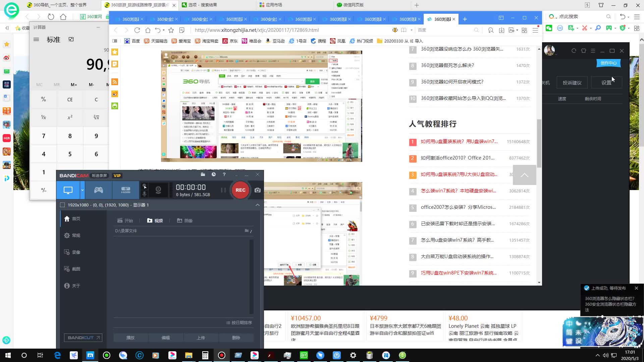Open 常规 settings in Bandicam sidebar
Viewport: 644px width, 362px height.
coord(75,235)
